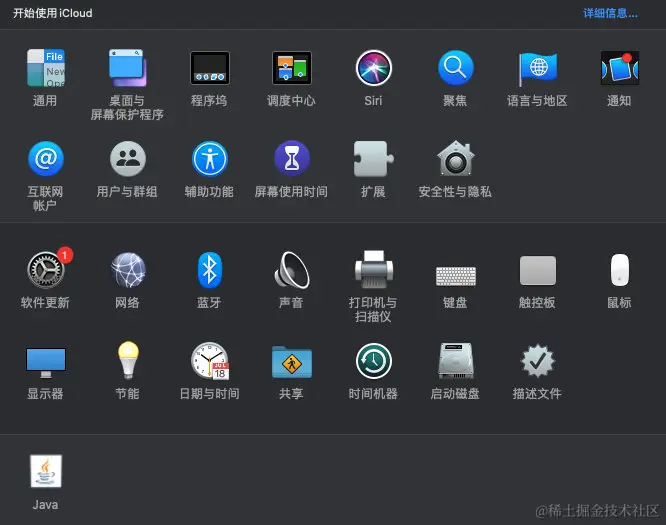Click the 开始使用 iCloud text
The image size is (666, 525).
pos(53,13)
